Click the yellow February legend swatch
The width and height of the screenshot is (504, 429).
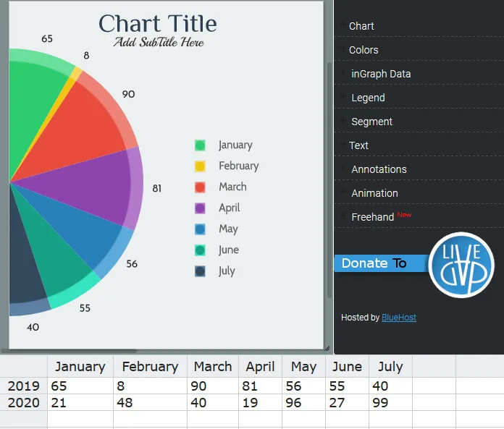pyautogui.click(x=200, y=166)
